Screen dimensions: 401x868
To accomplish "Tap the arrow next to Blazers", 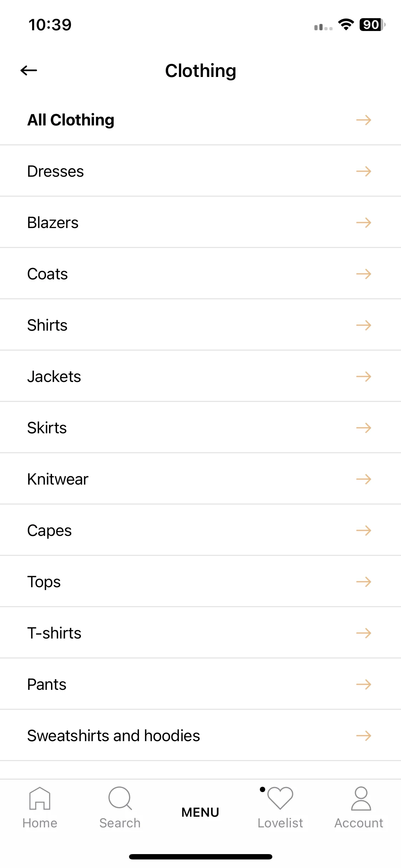I will 364,223.
